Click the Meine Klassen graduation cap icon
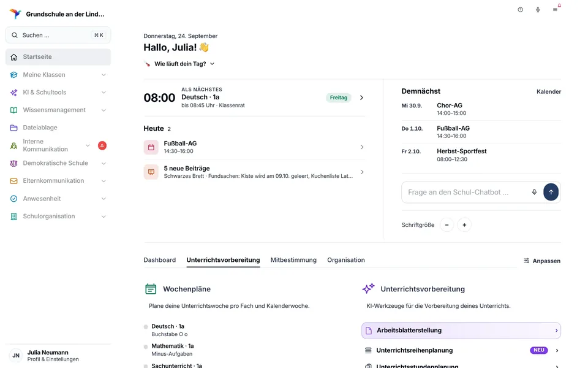Image resolution: width=588 pixels, height=368 pixels. pyautogui.click(x=14, y=75)
